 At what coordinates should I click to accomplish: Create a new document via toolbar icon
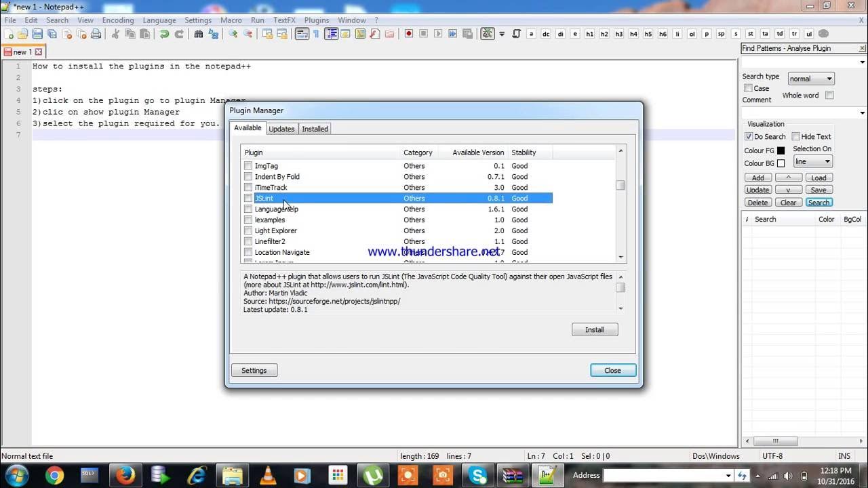[9, 34]
